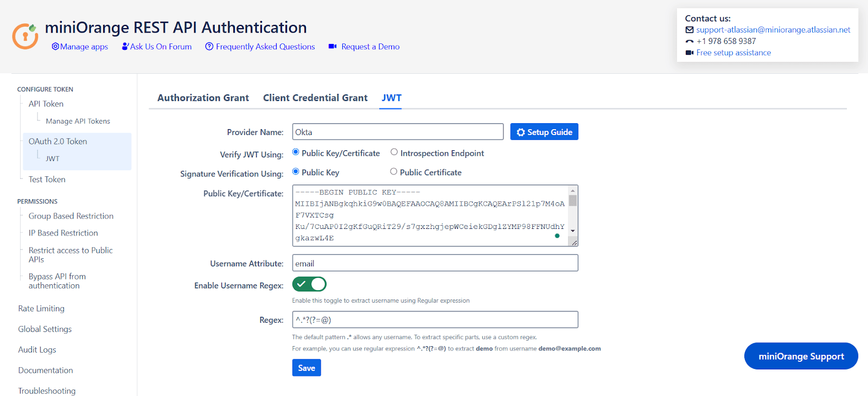868x396 pixels.
Task: Click the envelope icon beside support email
Action: pyautogui.click(x=690, y=30)
